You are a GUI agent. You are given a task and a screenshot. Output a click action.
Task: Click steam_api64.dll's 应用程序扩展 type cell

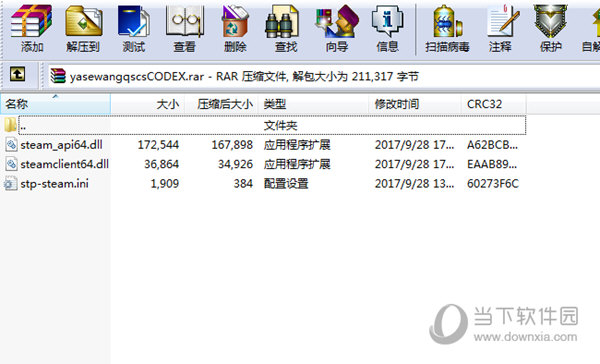tap(297, 145)
